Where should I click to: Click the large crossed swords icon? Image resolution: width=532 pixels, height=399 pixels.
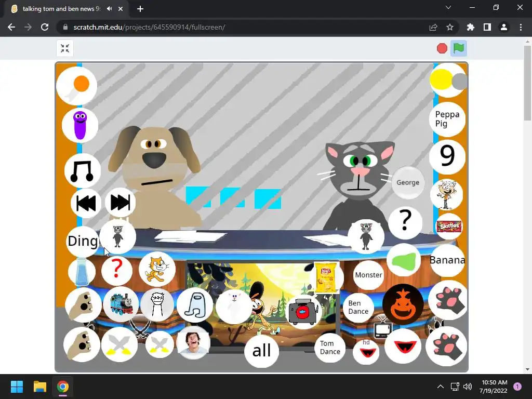click(x=119, y=345)
